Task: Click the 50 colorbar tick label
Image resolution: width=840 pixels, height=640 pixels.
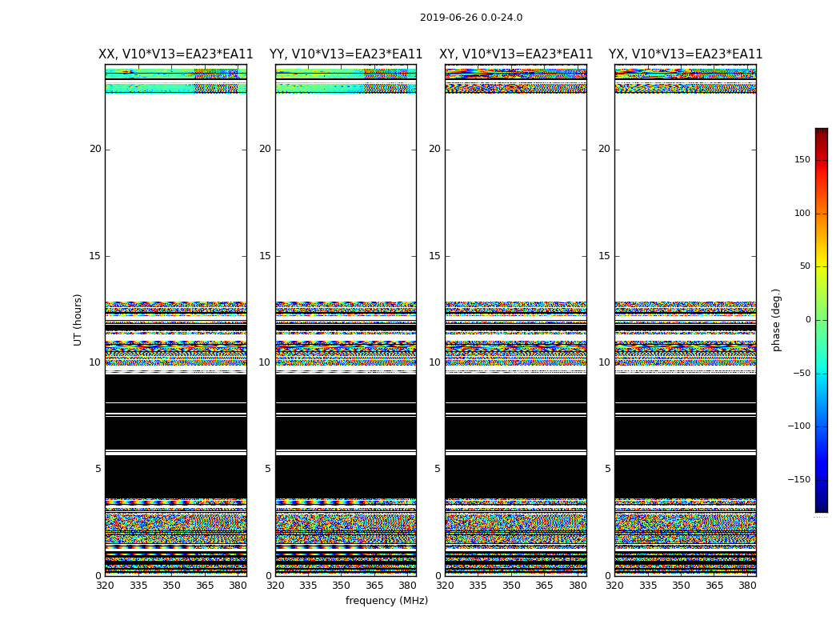Action: 805,266
